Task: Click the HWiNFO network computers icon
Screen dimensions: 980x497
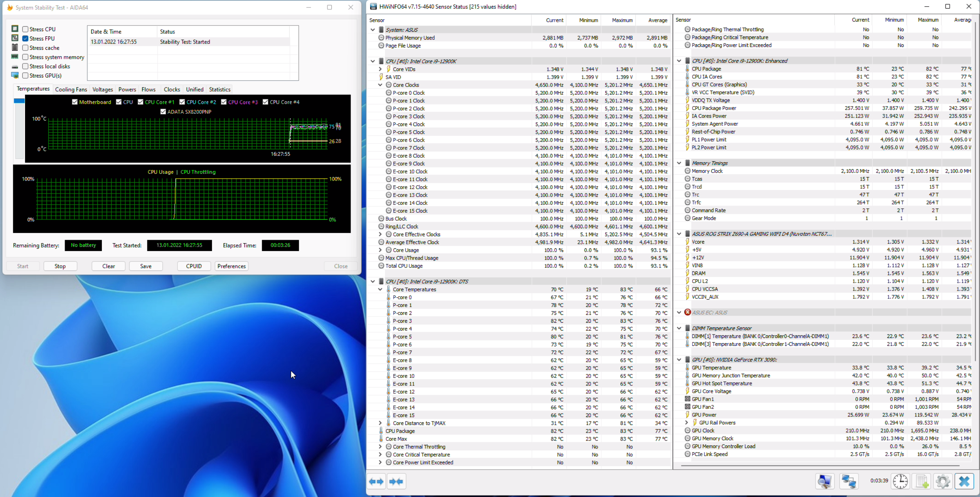Action: tap(848, 481)
